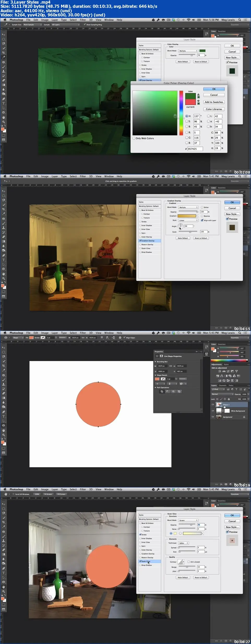
Task: Click the Fit Screen button in options bar
Action: (48, 494)
